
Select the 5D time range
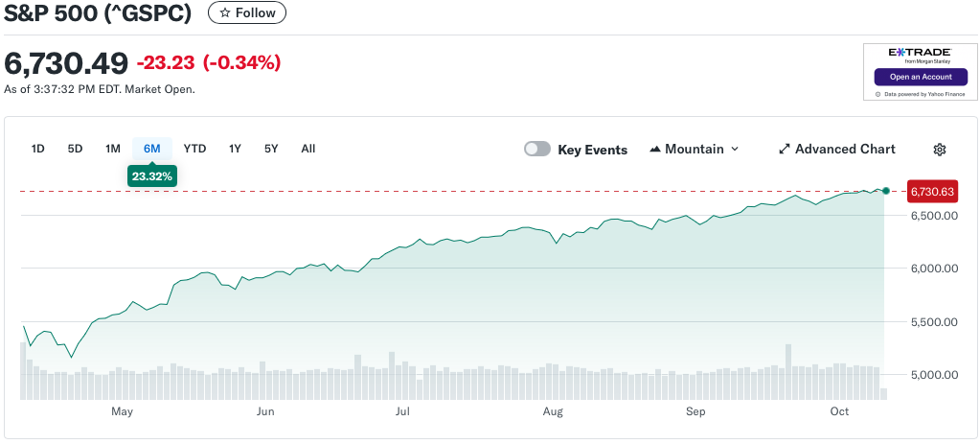(75, 149)
